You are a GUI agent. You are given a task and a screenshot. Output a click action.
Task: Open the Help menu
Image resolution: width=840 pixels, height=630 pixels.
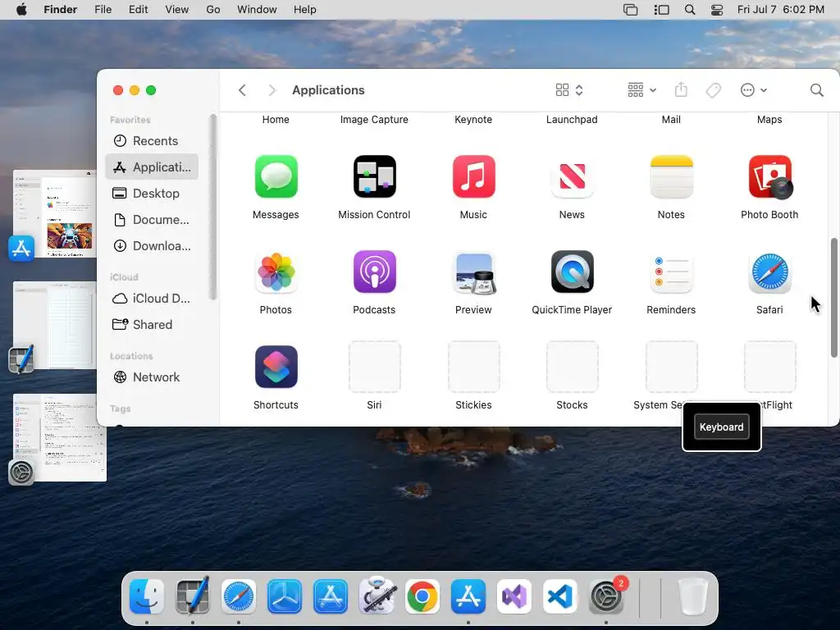pos(305,10)
